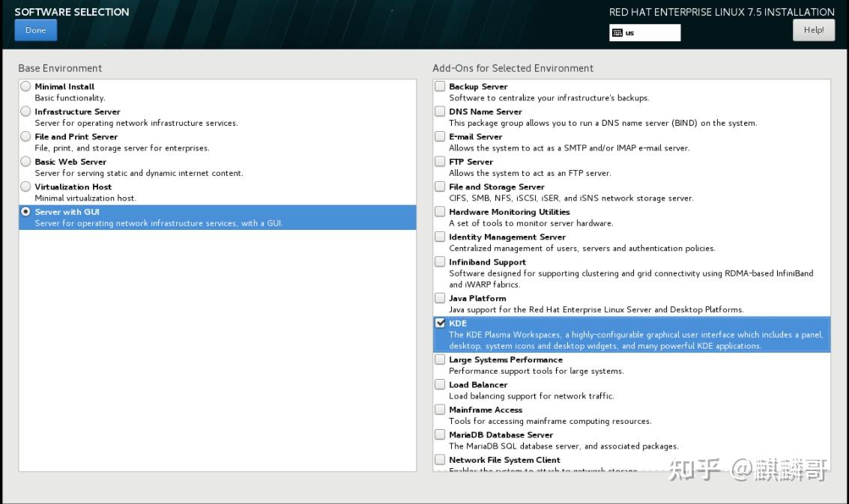Image resolution: width=849 pixels, height=504 pixels.
Task: Open the Help! button
Action: point(813,30)
